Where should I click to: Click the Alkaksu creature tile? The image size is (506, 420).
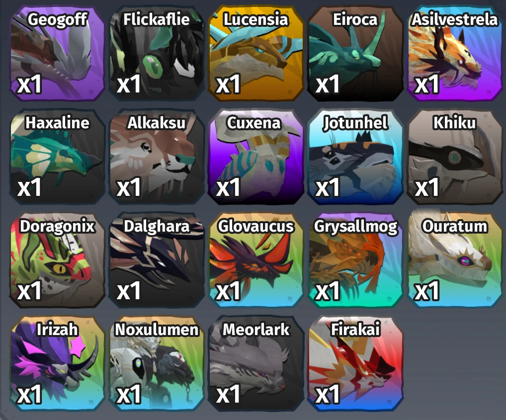157,157
